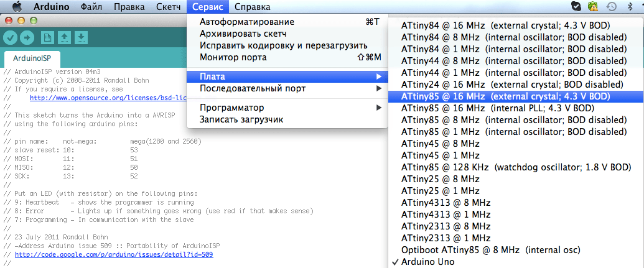Image resolution: width=644 pixels, height=268 pixels.
Task: Select Записать загрузчик menu entry
Action: [241, 119]
